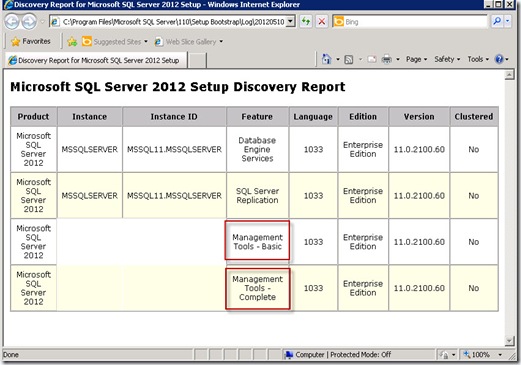Open the recent pages dropdown beside Forward
The width and height of the screenshot is (521, 365).
(x=42, y=22)
